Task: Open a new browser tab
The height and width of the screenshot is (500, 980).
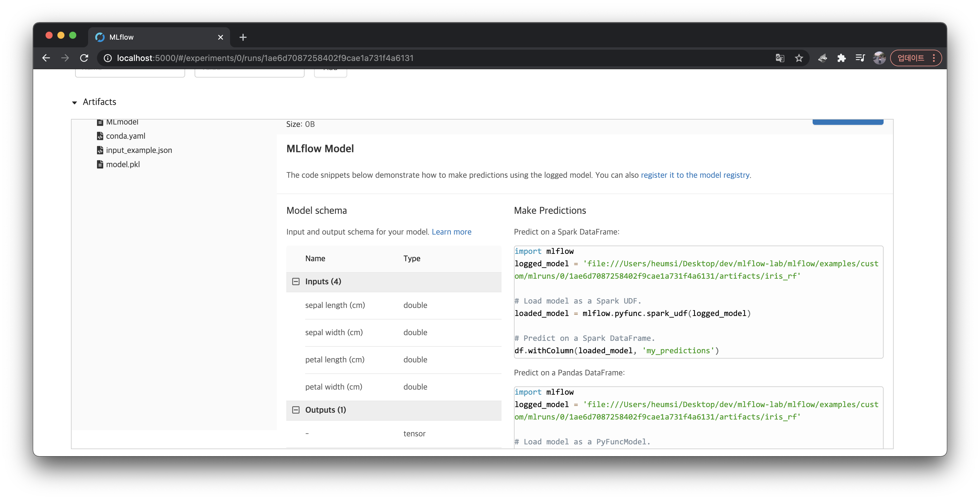Action: tap(243, 37)
